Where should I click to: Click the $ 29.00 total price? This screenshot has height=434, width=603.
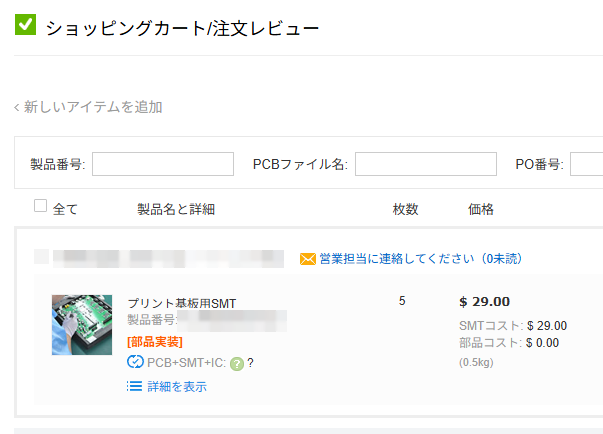(484, 302)
